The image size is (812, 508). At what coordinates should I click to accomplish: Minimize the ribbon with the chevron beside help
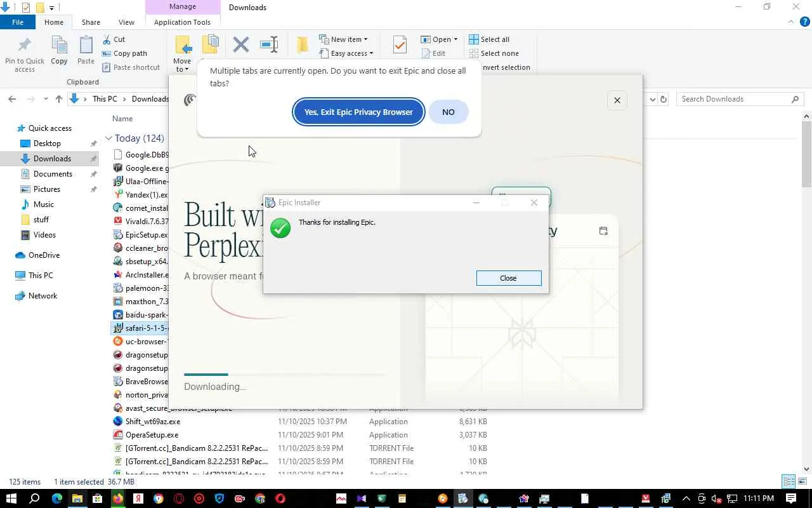pyautogui.click(x=791, y=22)
